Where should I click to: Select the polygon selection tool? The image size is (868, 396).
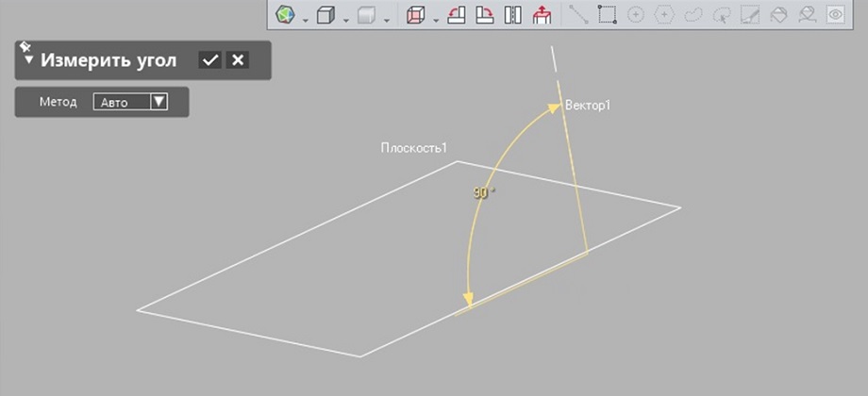(x=663, y=15)
